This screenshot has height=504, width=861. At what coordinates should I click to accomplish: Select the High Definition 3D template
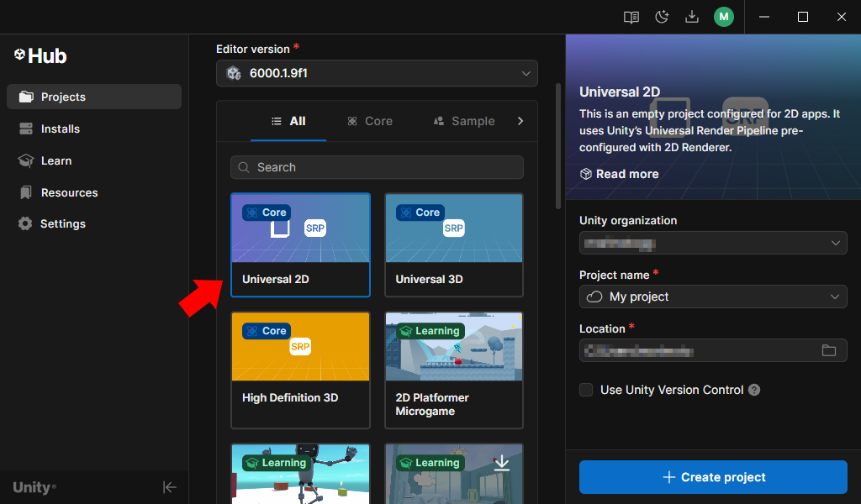(x=300, y=370)
